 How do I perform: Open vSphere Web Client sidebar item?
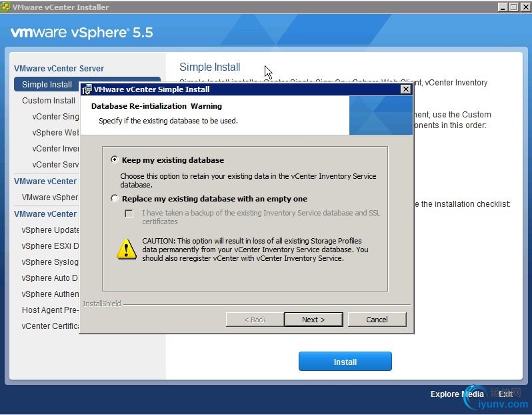(55, 133)
